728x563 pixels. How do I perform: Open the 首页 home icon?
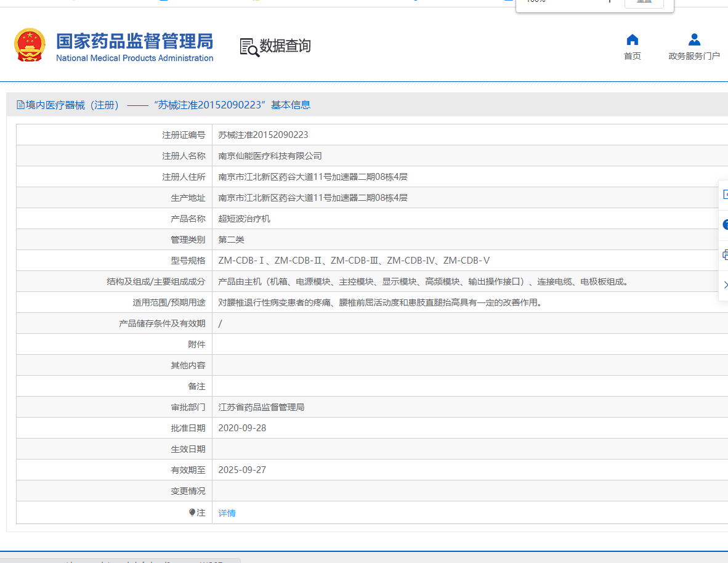coord(632,39)
